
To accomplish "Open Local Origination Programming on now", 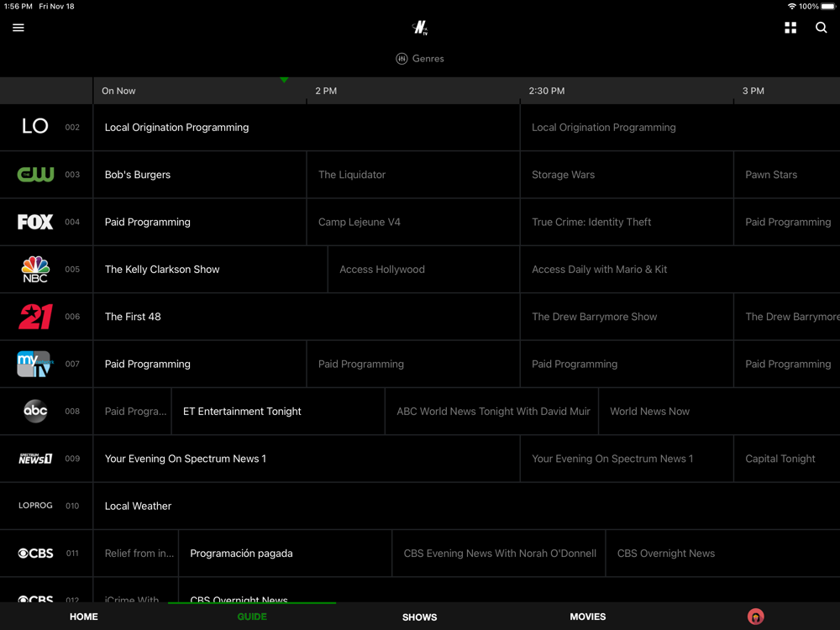I will pyautogui.click(x=307, y=127).
